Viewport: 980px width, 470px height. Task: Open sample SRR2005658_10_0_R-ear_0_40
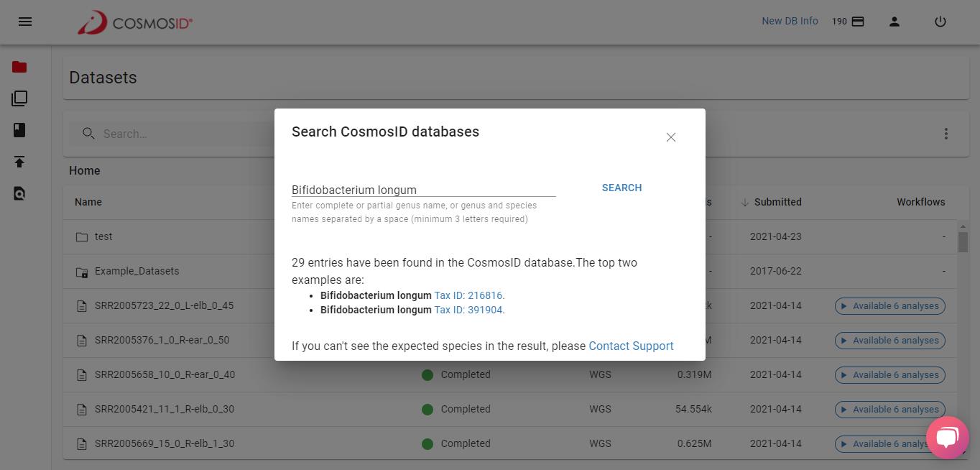pyautogui.click(x=165, y=374)
